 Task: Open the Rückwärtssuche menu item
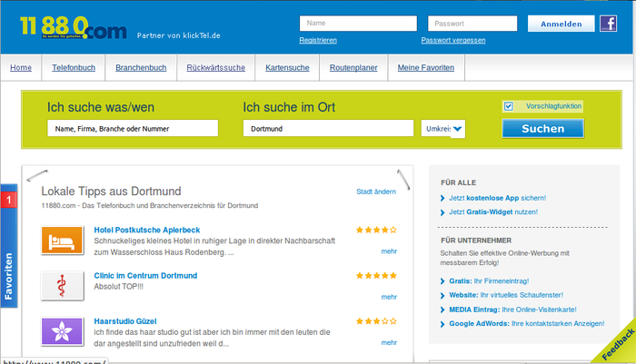pos(216,68)
